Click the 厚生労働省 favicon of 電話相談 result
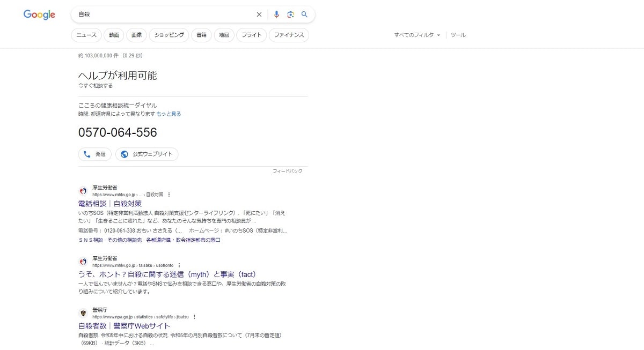 [x=83, y=191]
